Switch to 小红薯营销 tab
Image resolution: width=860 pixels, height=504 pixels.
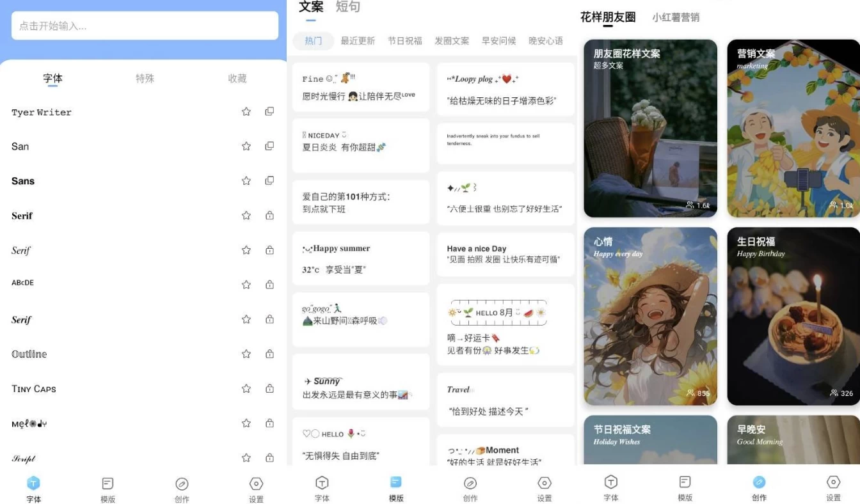coord(676,18)
